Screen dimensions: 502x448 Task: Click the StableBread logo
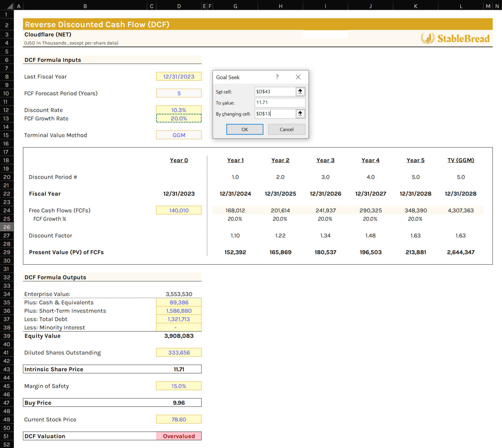[x=455, y=38]
